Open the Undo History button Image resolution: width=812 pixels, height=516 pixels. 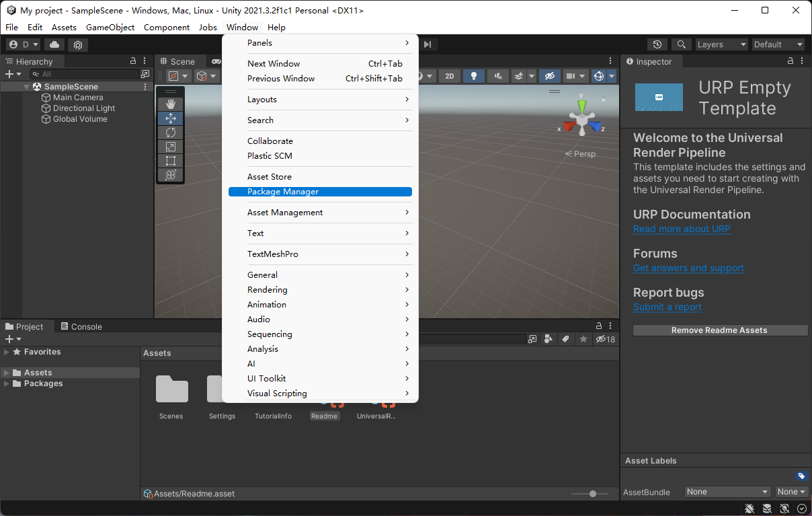point(657,44)
